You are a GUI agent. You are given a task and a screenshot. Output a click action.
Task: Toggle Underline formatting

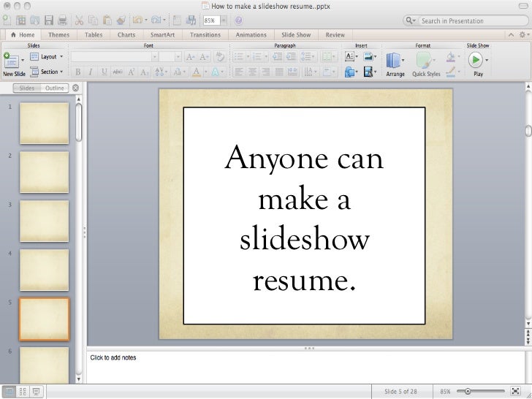coord(104,72)
